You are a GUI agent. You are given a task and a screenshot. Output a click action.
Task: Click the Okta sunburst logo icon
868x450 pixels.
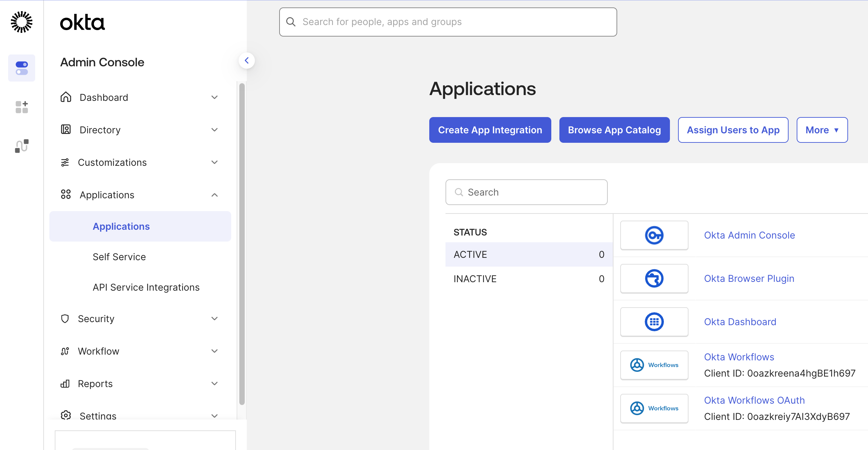tap(22, 22)
